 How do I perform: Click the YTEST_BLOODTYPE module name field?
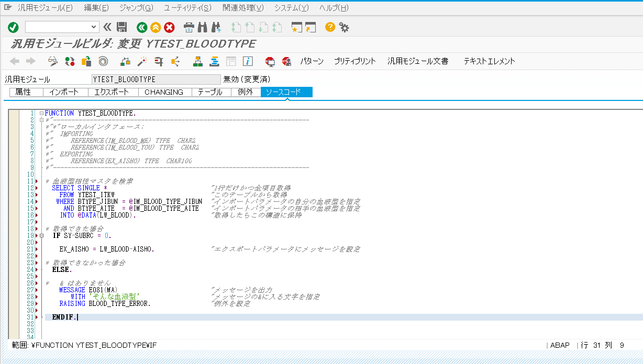point(156,79)
